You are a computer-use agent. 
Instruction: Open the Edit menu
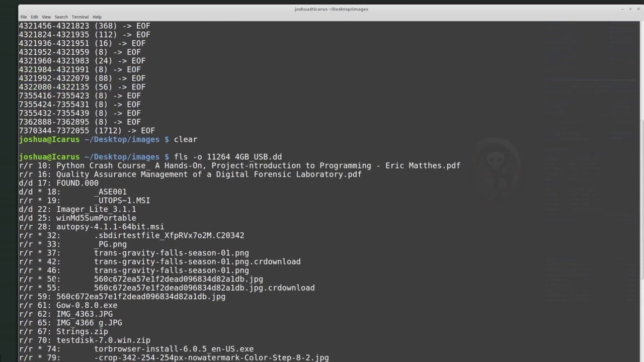34,17
